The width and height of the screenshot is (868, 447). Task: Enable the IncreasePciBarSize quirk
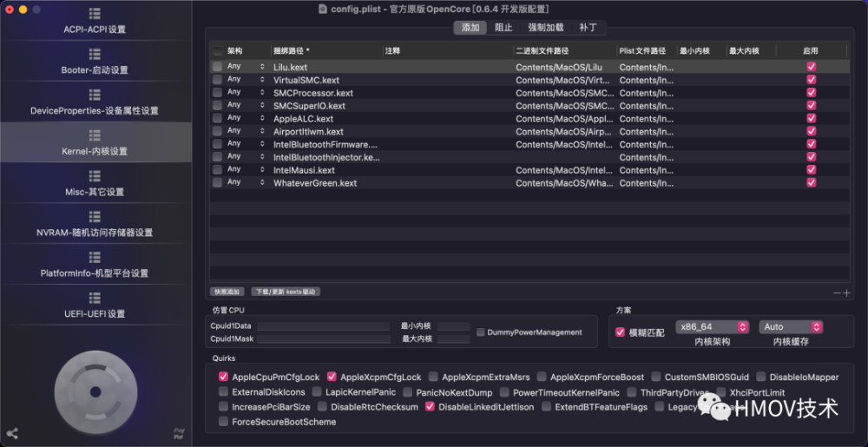(x=223, y=406)
